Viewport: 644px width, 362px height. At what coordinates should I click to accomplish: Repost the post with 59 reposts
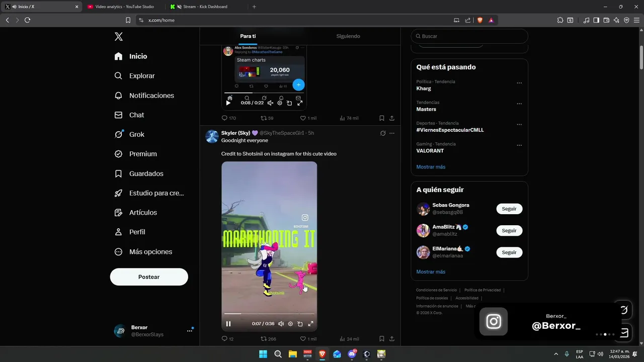coord(267,118)
